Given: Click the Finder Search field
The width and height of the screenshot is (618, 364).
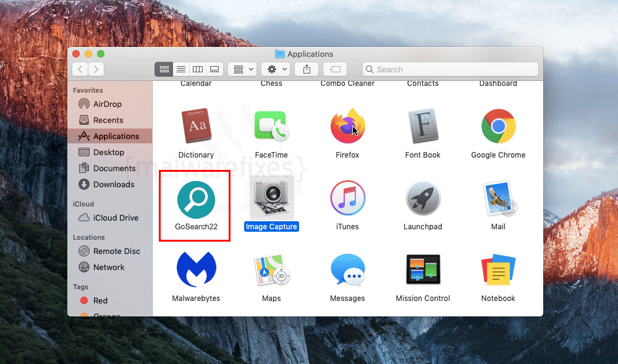Looking at the screenshot, I should (x=451, y=69).
